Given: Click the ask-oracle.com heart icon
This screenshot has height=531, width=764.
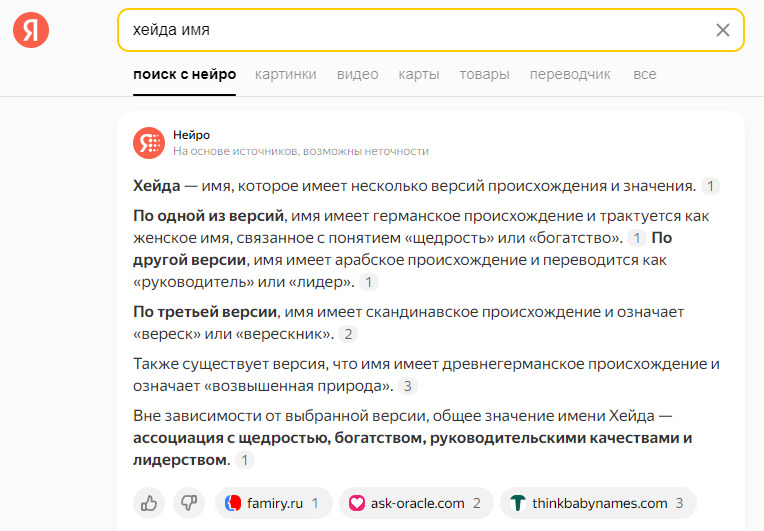Looking at the screenshot, I should pyautogui.click(x=356, y=503).
